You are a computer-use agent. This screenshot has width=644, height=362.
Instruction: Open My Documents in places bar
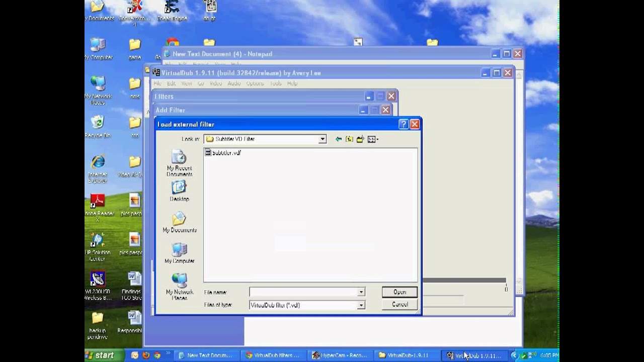179,222
